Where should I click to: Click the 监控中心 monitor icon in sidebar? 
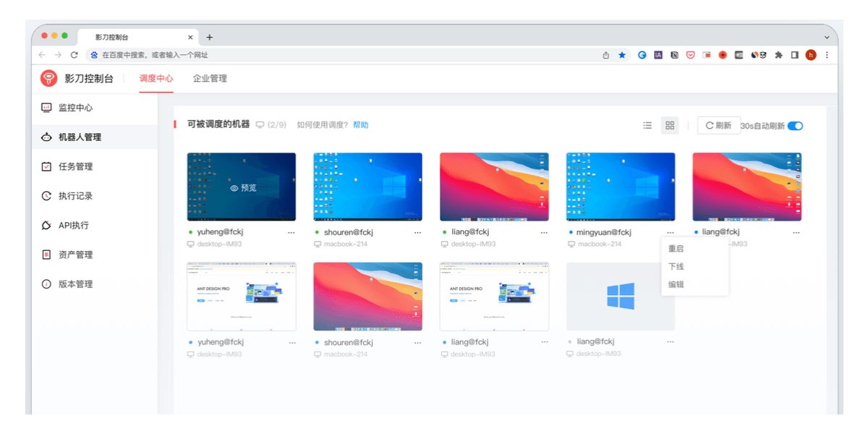click(x=46, y=108)
